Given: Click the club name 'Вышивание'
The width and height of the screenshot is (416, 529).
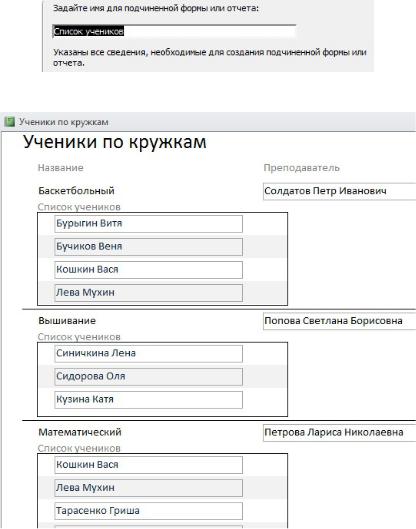Looking at the screenshot, I should click(x=67, y=321).
